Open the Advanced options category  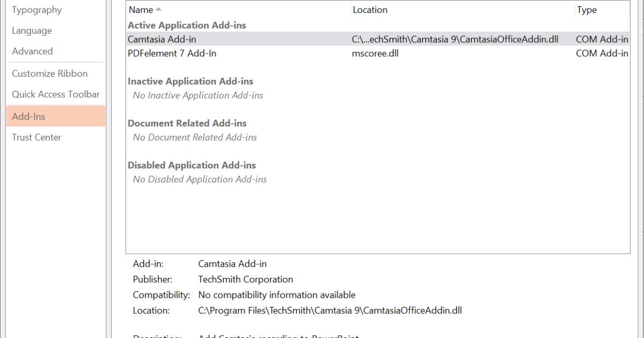click(32, 52)
